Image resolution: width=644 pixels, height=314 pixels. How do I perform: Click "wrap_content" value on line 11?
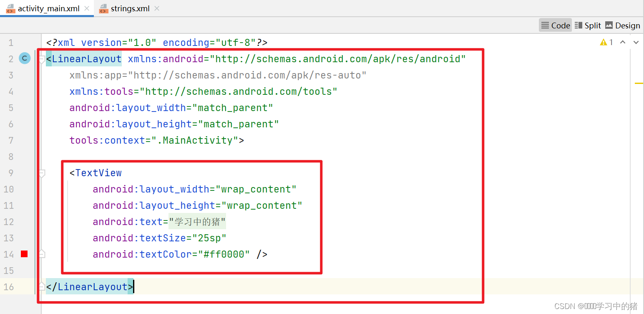click(262, 205)
